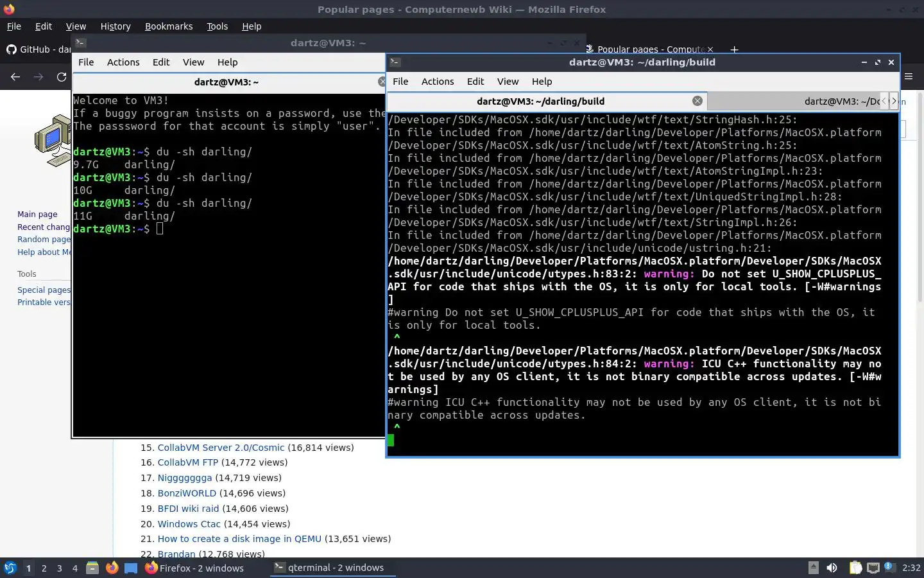Click the volume speaker icon in system tray
The height and width of the screenshot is (578, 924).
click(832, 568)
